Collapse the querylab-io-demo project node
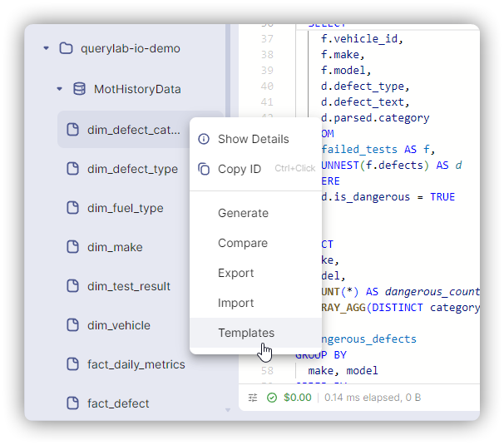Screen dimensions: 504x445 (x=47, y=48)
